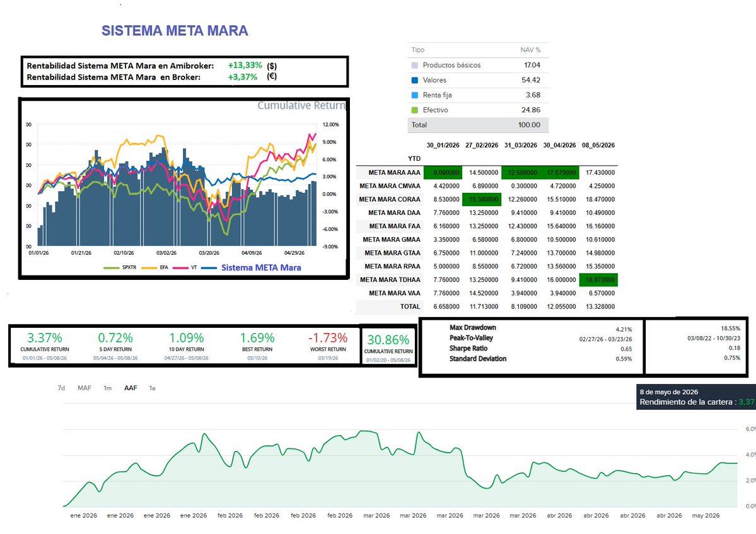
Task: Click the Peak-To-Valley label
Action: click(471, 338)
